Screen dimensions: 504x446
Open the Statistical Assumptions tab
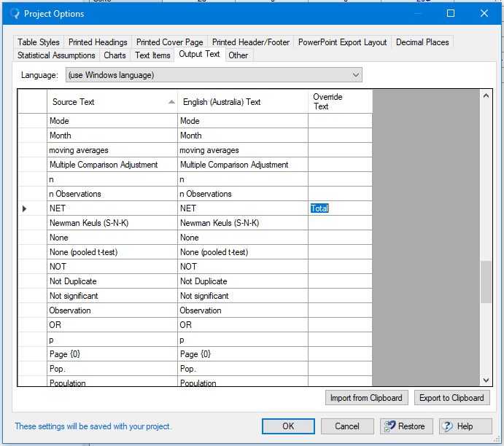point(56,55)
